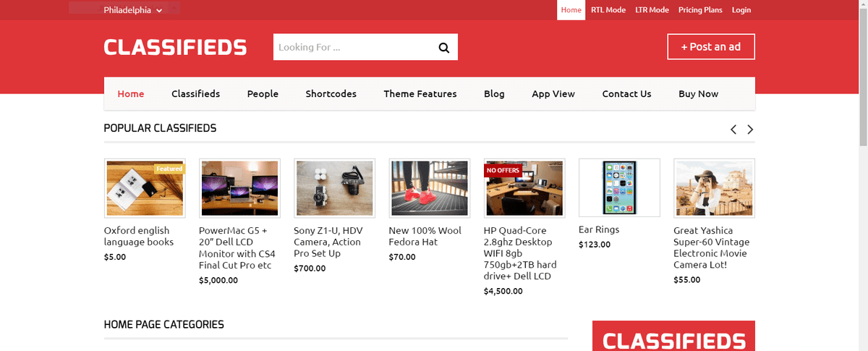Open the Classifieds menu item
This screenshot has height=351, width=868.
[195, 93]
